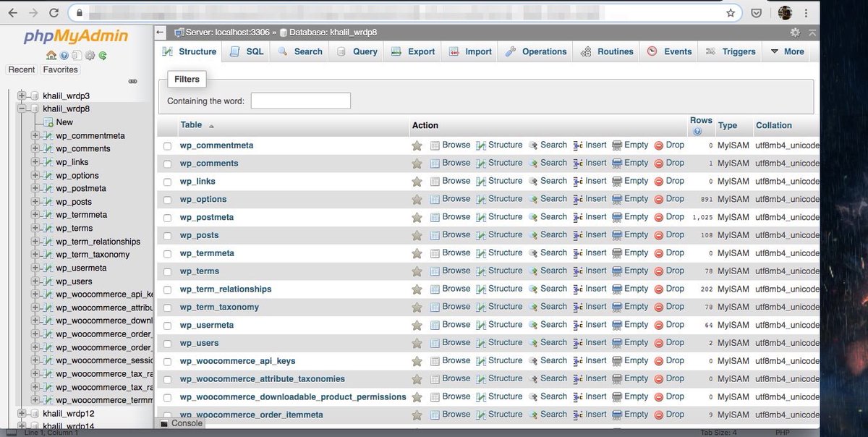
Task: Click Empty icon for wp_terms row
Action: pos(617,271)
